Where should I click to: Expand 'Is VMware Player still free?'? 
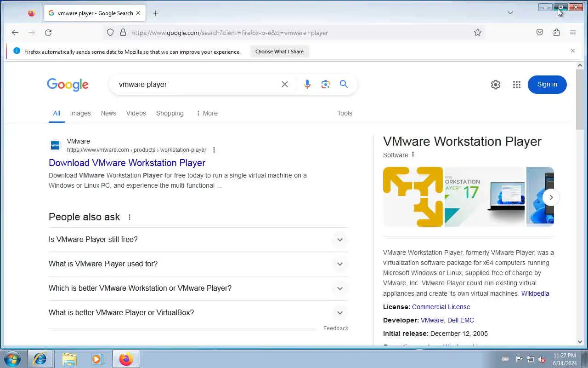[x=198, y=239]
